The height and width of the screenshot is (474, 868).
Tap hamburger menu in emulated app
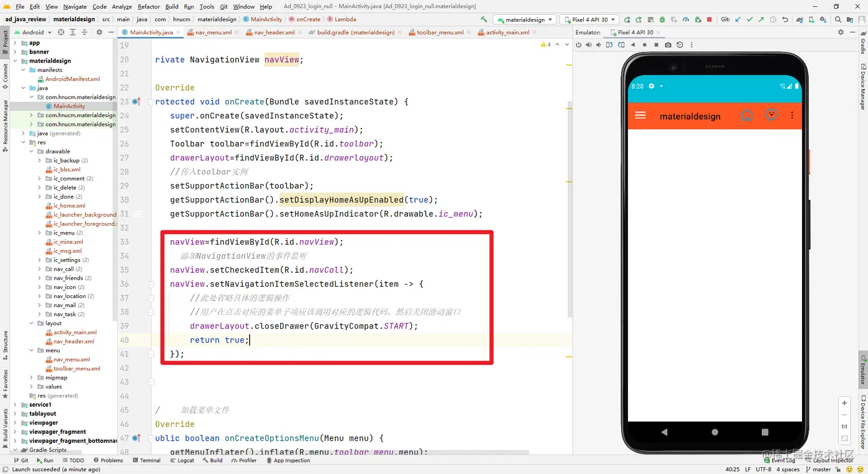pos(641,115)
